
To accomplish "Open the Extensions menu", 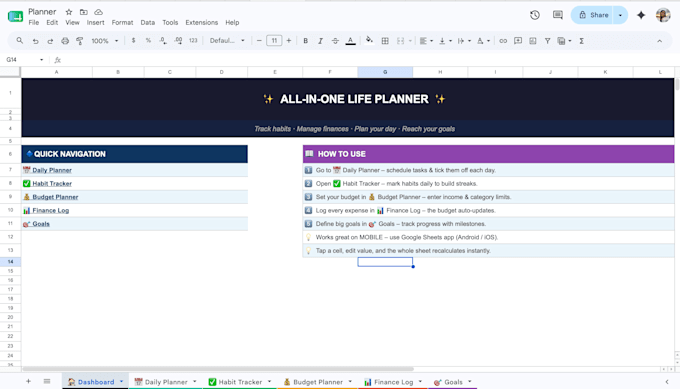I will coord(202,23).
